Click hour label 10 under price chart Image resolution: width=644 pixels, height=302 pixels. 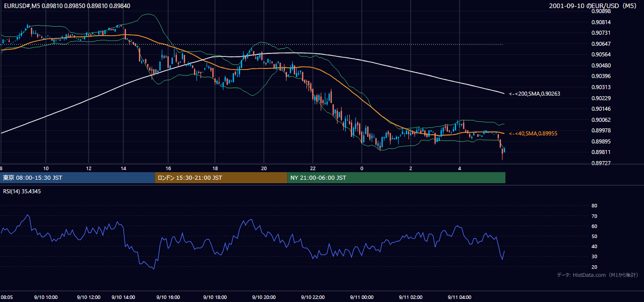[x=46, y=168]
